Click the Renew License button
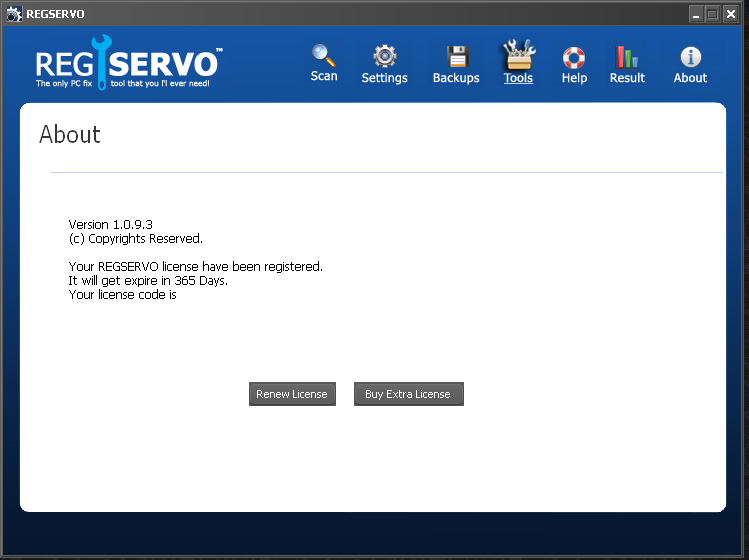The height and width of the screenshot is (560, 749). pos(292,394)
